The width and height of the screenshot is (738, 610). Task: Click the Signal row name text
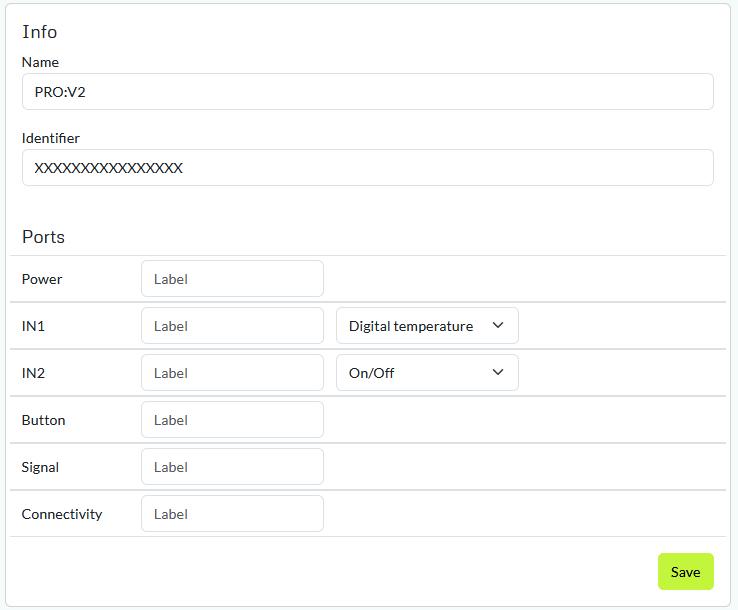tap(40, 467)
